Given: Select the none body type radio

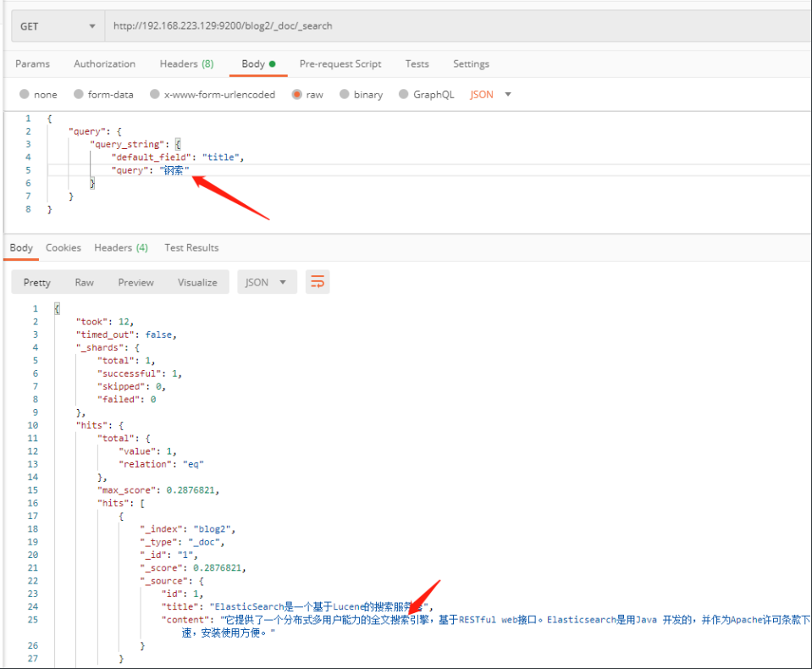Looking at the screenshot, I should 25,94.
